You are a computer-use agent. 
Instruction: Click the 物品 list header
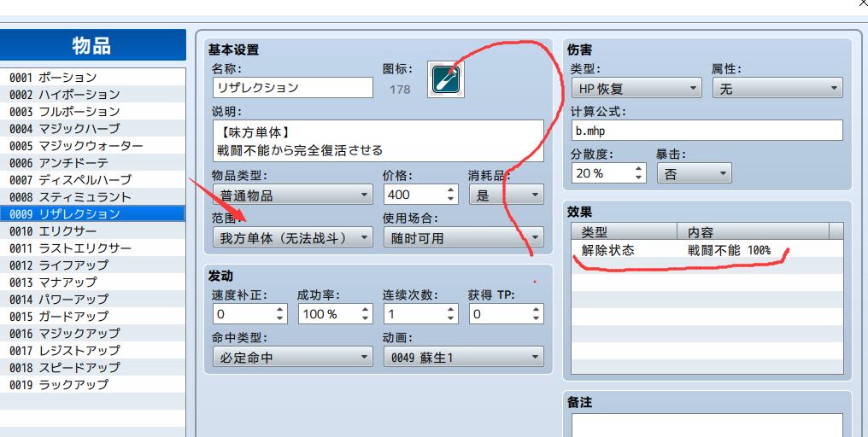click(92, 45)
